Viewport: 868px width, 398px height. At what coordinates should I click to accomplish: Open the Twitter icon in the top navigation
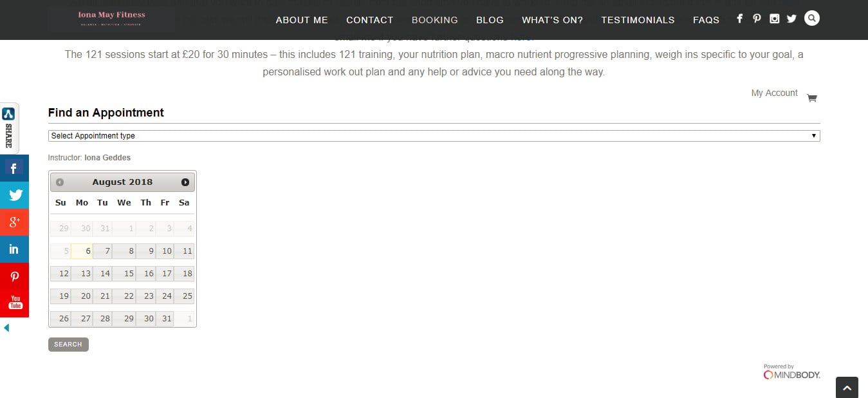(x=791, y=19)
